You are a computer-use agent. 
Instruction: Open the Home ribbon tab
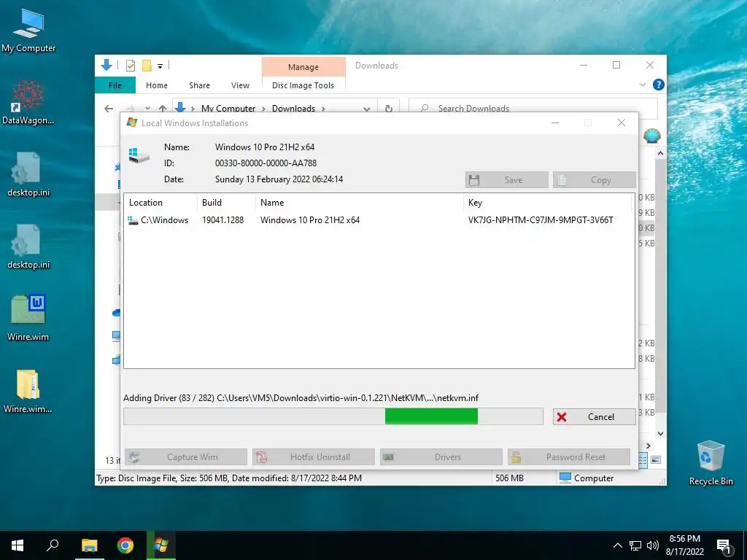click(x=157, y=85)
